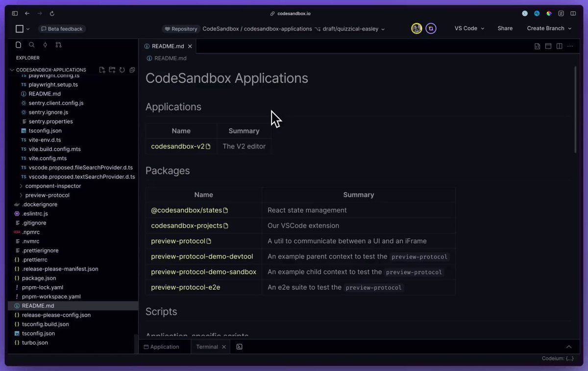588x371 pixels.
Task: Collapse all folders in the explorer
Action: [132, 70]
